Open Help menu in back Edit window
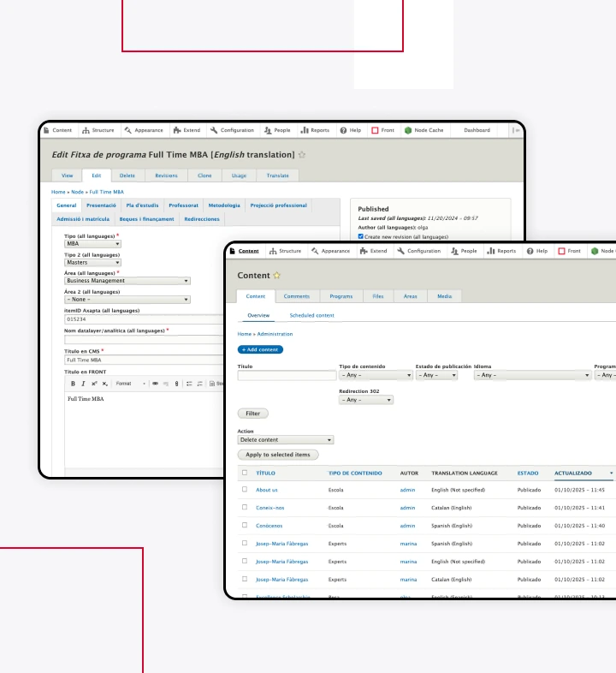This screenshot has width=616, height=673. point(351,130)
